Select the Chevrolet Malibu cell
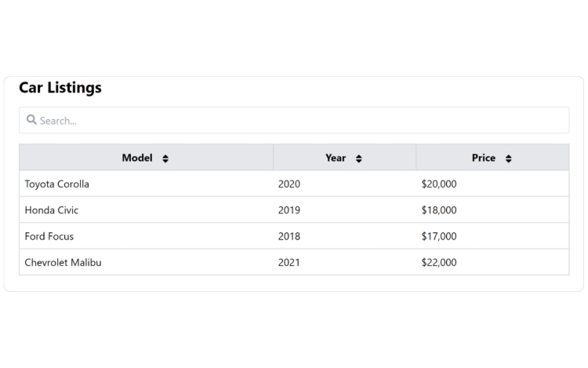This screenshot has height=368, width=588. click(x=147, y=262)
